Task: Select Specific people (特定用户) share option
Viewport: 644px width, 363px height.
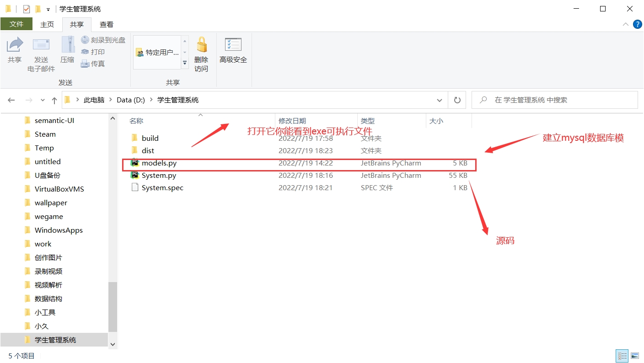Action: pyautogui.click(x=158, y=53)
